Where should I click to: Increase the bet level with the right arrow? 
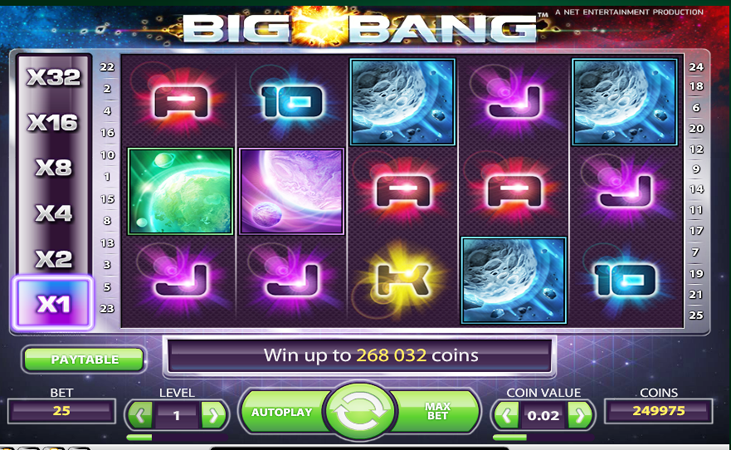214,415
